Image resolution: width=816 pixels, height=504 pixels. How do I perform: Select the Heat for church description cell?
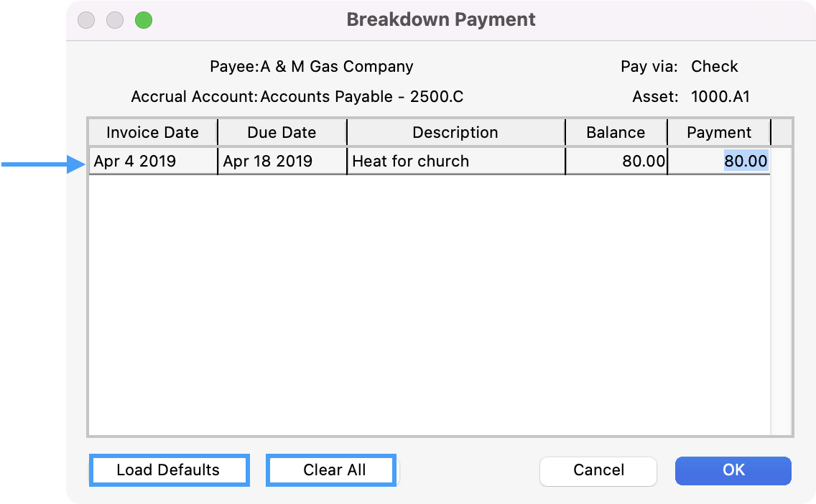[x=455, y=162]
